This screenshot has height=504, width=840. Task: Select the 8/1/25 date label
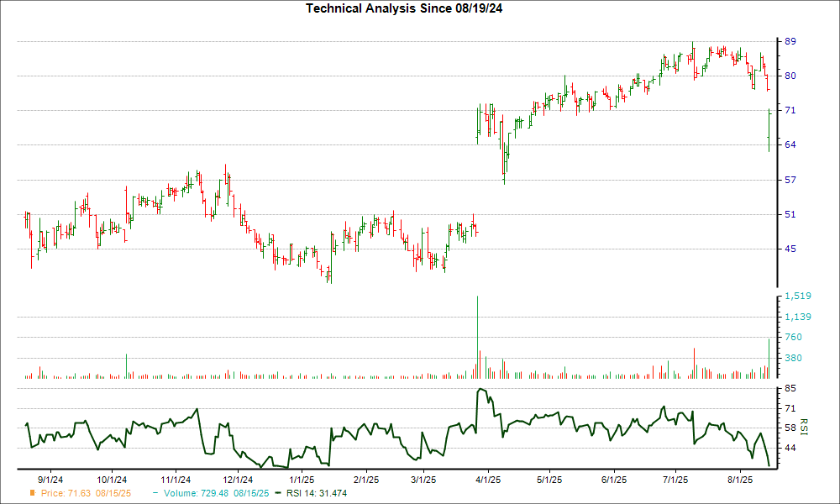tap(740, 480)
